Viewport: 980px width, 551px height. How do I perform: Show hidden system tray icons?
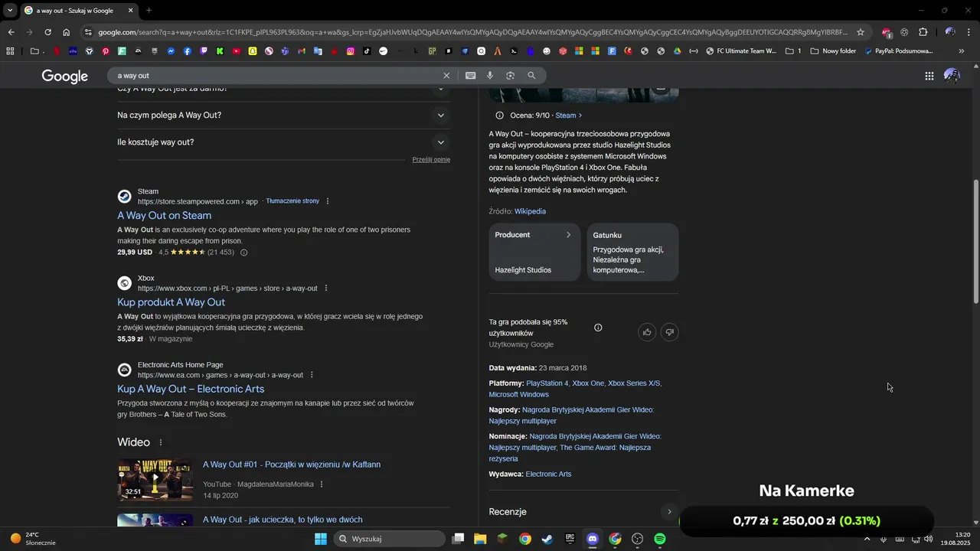tap(867, 539)
